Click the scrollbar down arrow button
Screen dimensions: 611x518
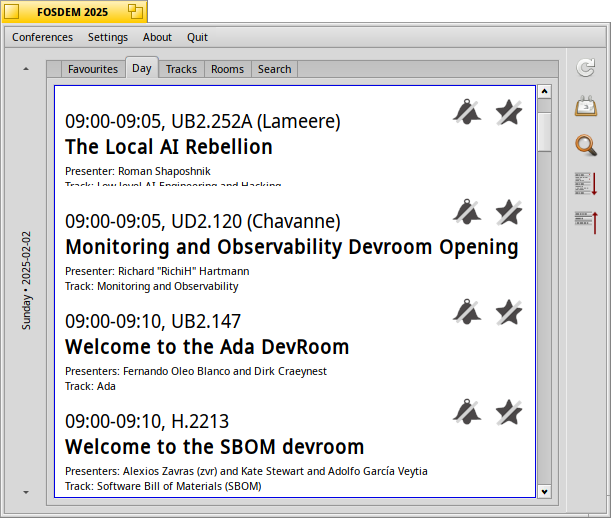[x=544, y=491]
